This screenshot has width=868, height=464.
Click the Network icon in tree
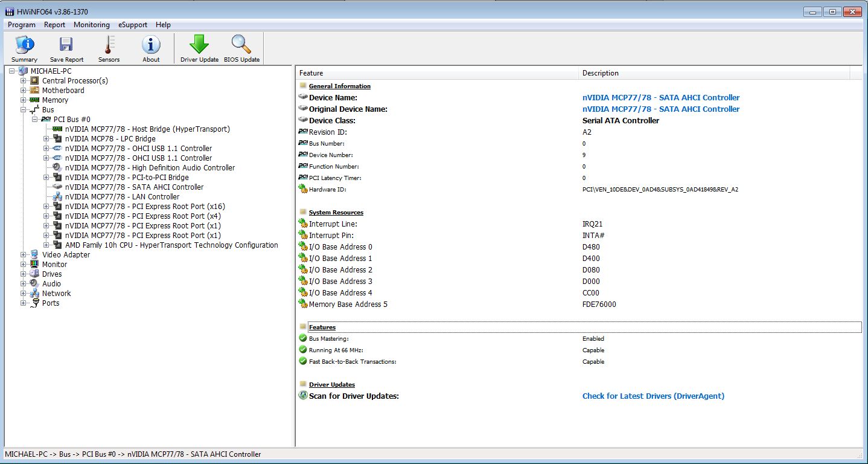(34, 294)
